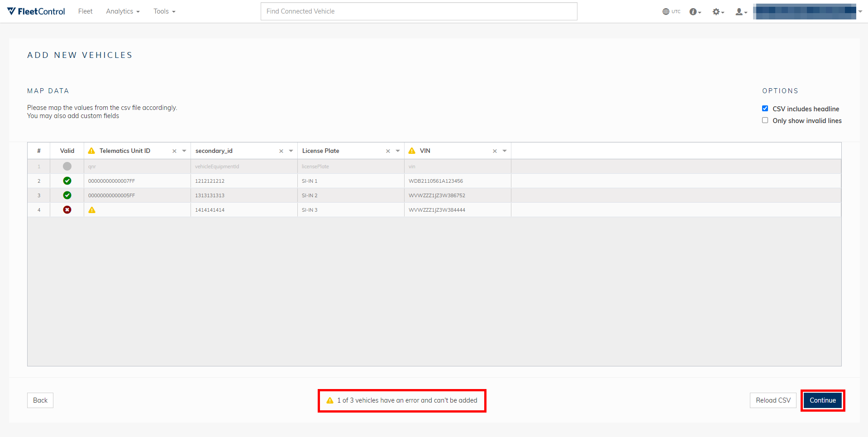Clear the License Plate column mapping
868x437 pixels.
click(388, 151)
